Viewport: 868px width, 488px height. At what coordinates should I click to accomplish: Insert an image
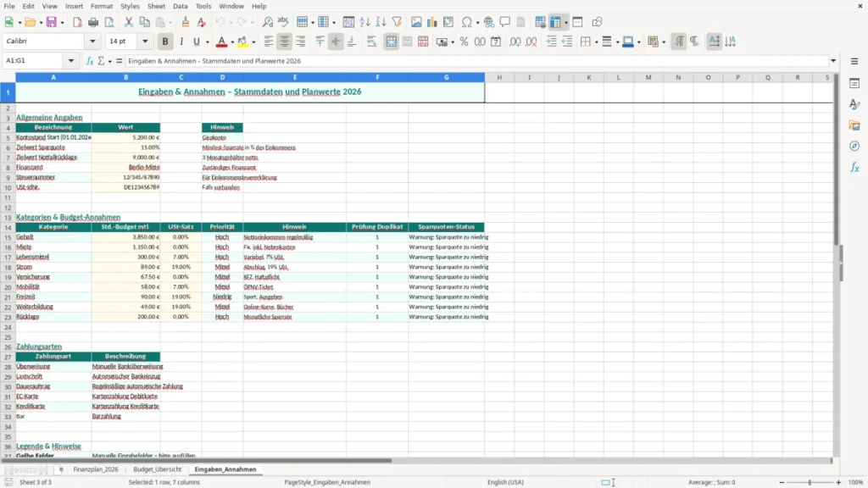pos(416,22)
